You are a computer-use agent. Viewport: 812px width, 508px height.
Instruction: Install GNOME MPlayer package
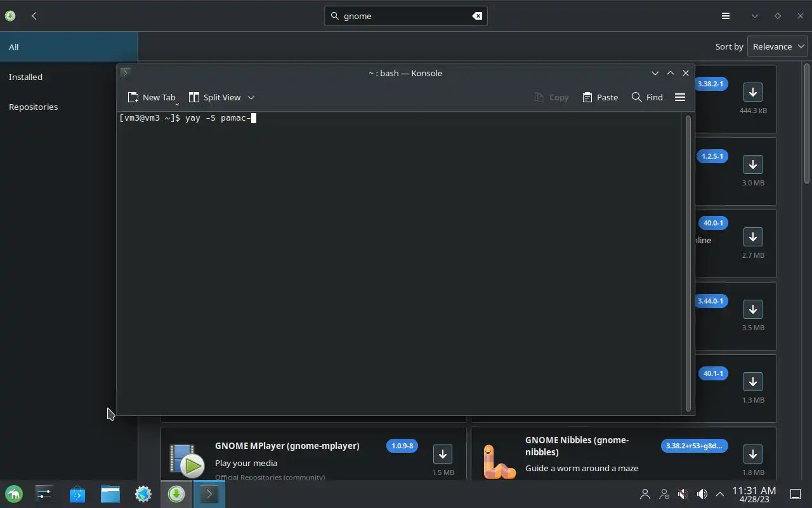[x=443, y=454]
